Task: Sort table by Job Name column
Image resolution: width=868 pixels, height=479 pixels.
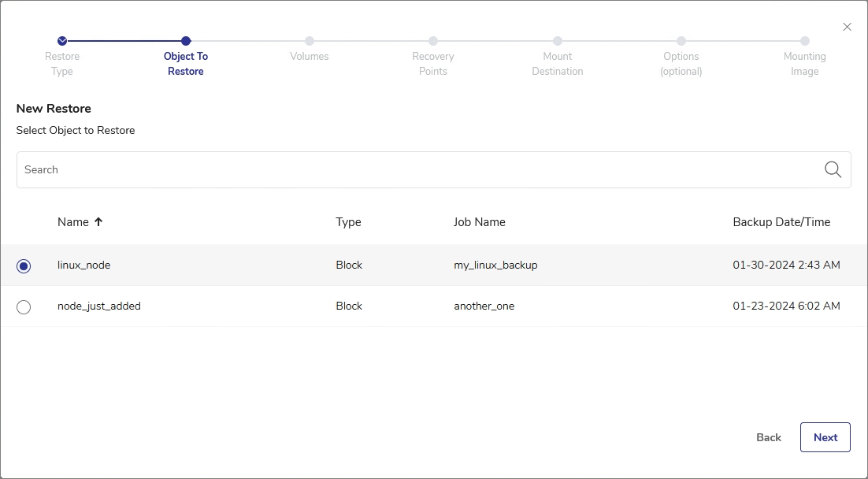Action: 479,222
